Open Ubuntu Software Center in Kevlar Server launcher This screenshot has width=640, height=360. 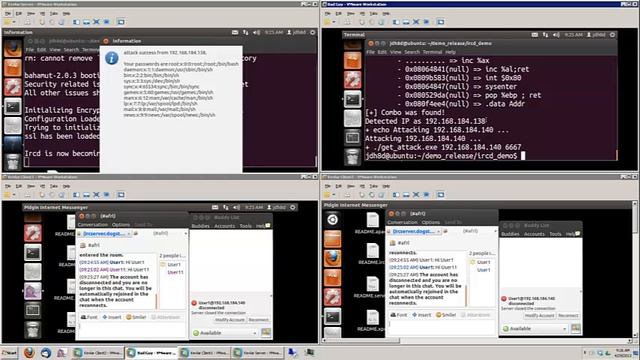point(13,67)
